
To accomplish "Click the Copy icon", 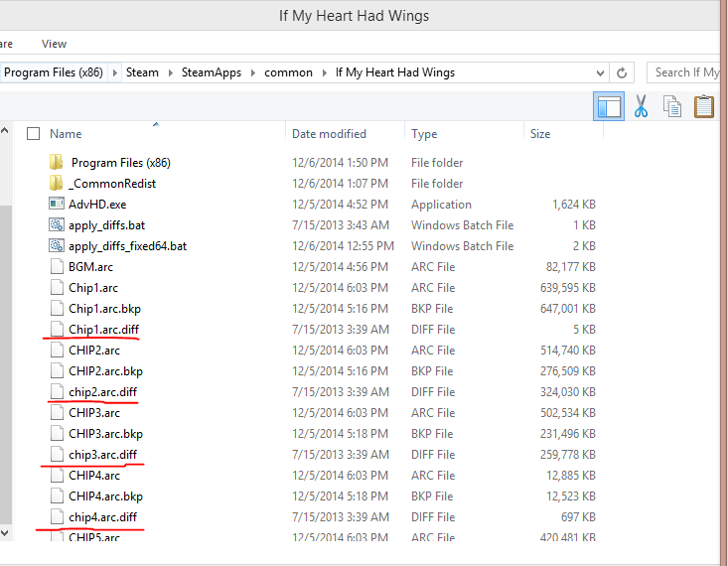I will click(671, 106).
